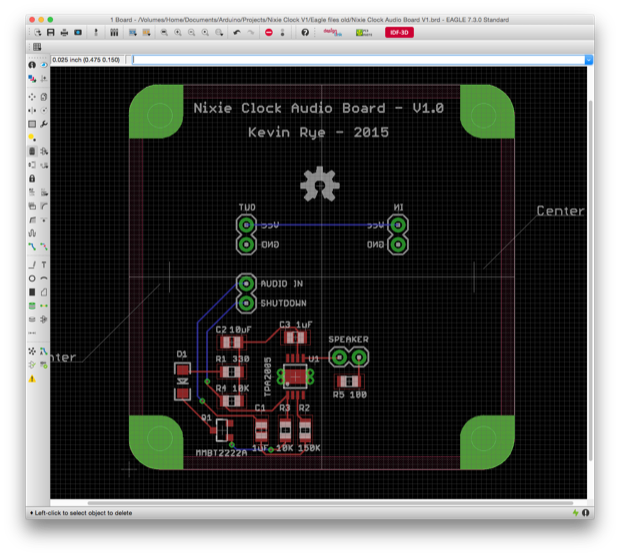Select the Ripup tool
The height and width of the screenshot is (556, 620).
[44, 247]
